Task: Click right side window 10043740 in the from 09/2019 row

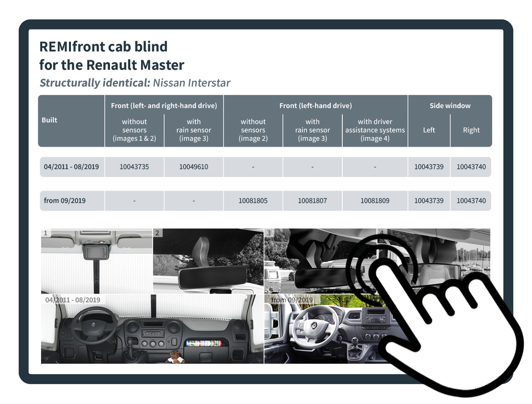Action: click(x=471, y=201)
